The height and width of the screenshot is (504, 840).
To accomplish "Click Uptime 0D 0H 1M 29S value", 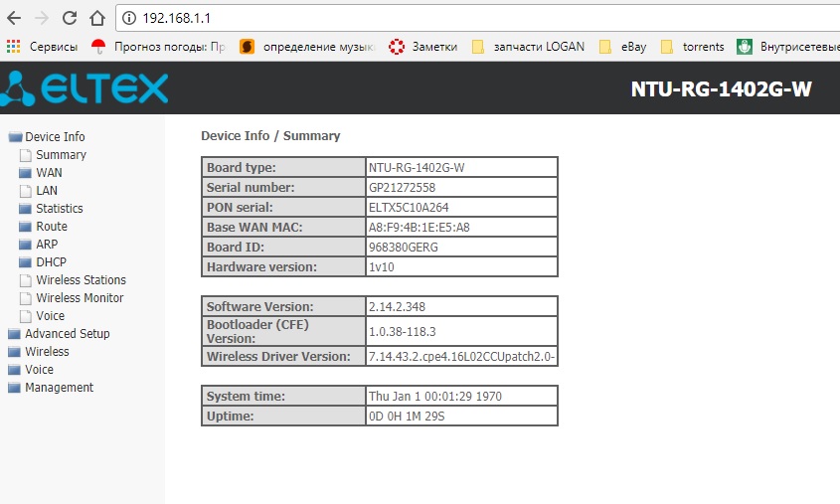I will 406,417.
